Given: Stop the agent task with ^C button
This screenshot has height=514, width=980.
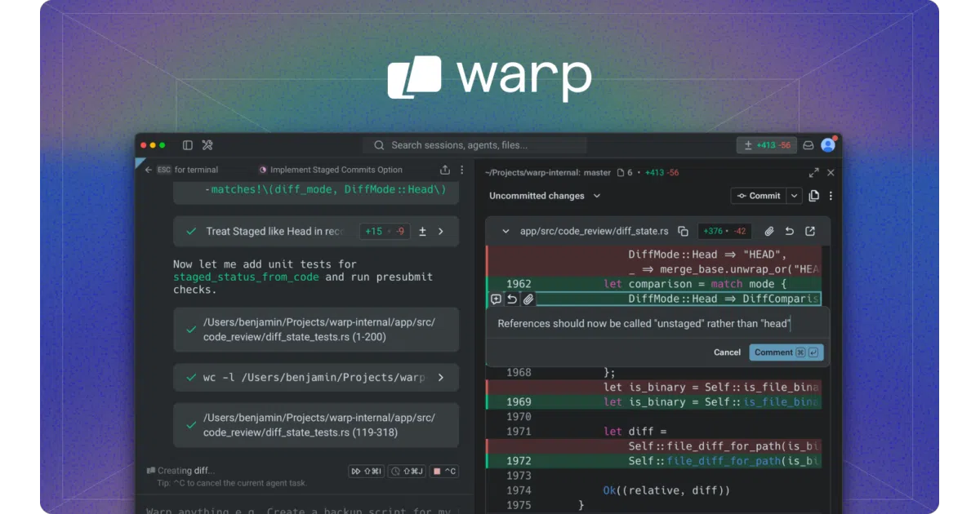Looking at the screenshot, I should (x=444, y=471).
